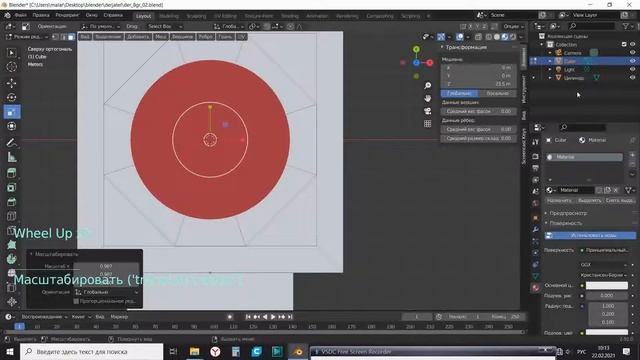640x360 pixels.
Task: Open the Render menu
Action: [67, 15]
